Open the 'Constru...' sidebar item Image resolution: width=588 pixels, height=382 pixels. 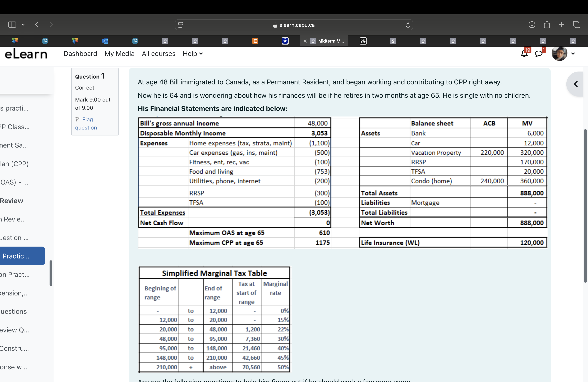click(x=14, y=348)
